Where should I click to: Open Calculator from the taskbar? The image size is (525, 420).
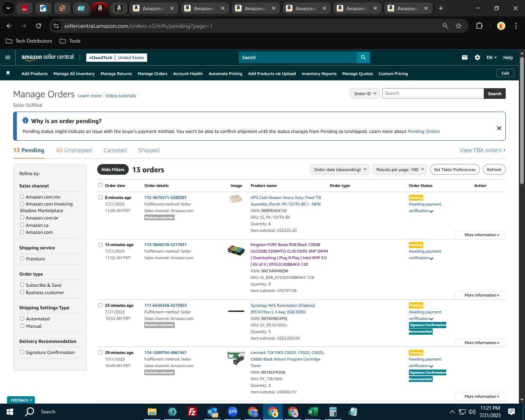[x=333, y=412]
